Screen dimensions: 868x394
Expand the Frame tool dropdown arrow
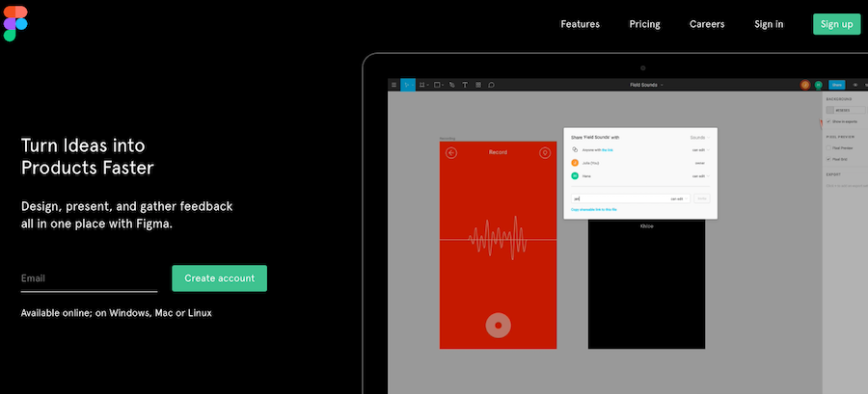428,85
